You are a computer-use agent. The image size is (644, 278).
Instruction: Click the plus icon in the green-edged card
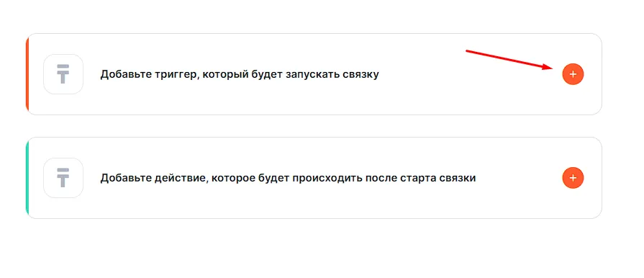tap(573, 178)
